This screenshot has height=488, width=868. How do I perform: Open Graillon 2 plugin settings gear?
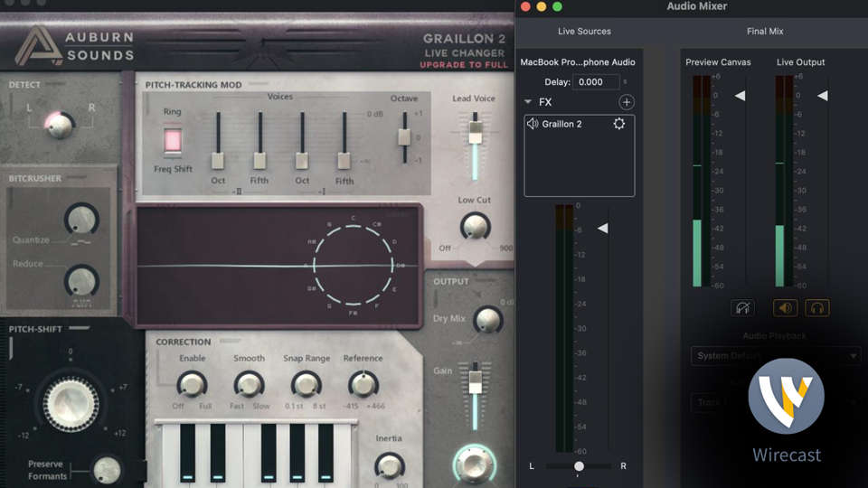point(618,124)
